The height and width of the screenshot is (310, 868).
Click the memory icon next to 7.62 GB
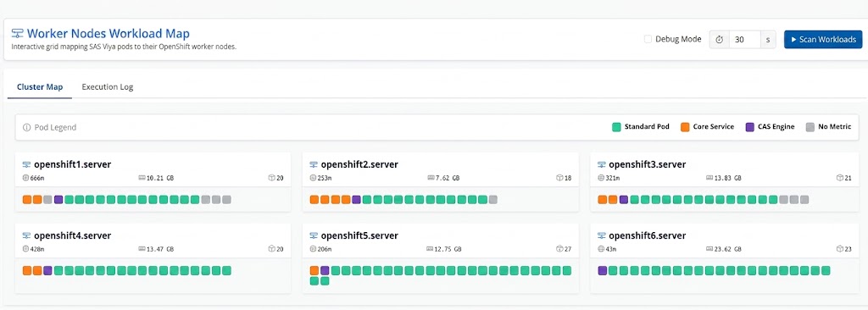tap(431, 178)
